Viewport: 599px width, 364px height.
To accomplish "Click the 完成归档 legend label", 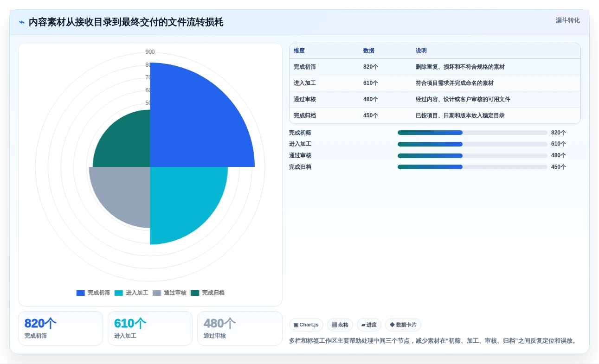I will point(213,293).
